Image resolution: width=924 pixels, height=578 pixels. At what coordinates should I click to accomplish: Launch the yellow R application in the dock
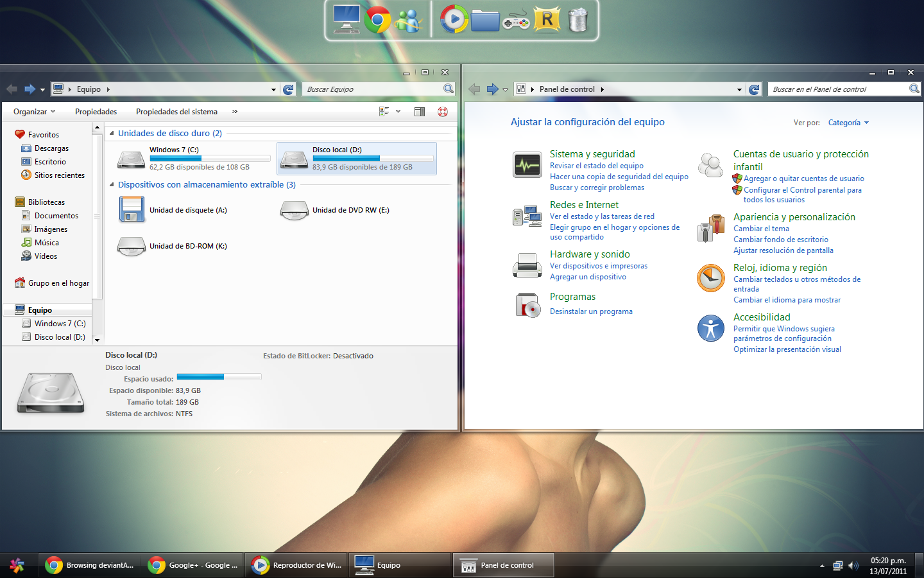click(x=547, y=19)
